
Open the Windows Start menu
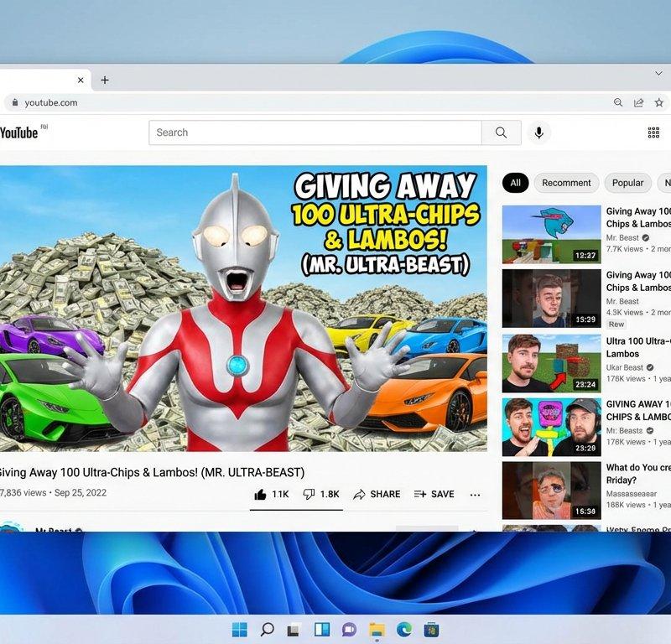(240, 630)
